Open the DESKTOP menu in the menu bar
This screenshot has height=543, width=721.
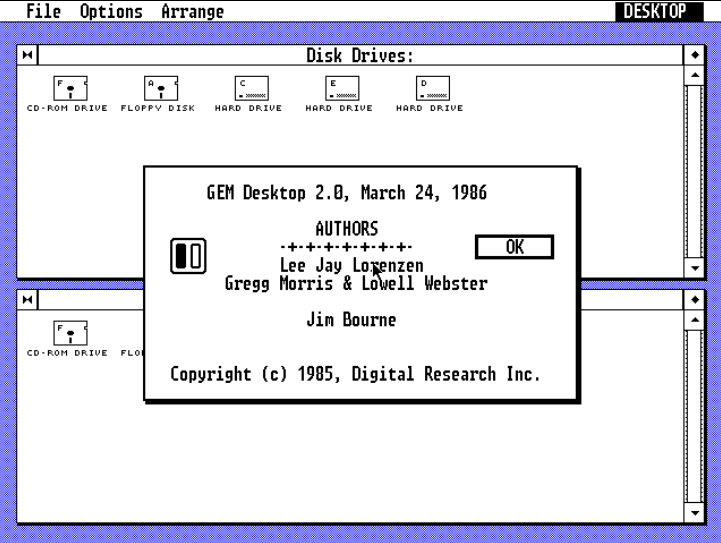pyautogui.click(x=655, y=12)
